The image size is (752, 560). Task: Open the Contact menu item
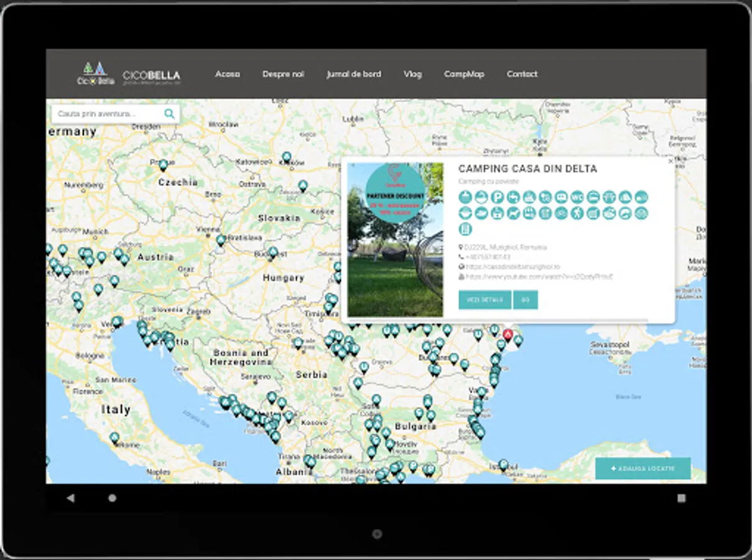pyautogui.click(x=521, y=74)
